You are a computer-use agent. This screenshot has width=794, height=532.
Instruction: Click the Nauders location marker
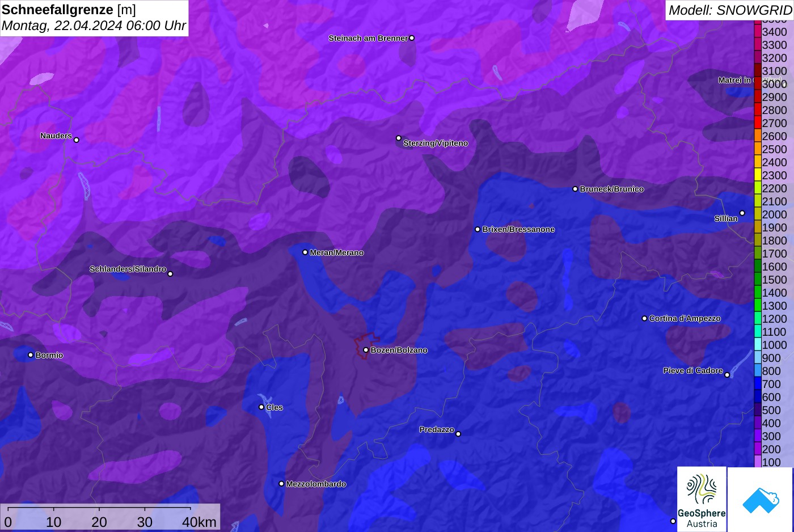77,140
